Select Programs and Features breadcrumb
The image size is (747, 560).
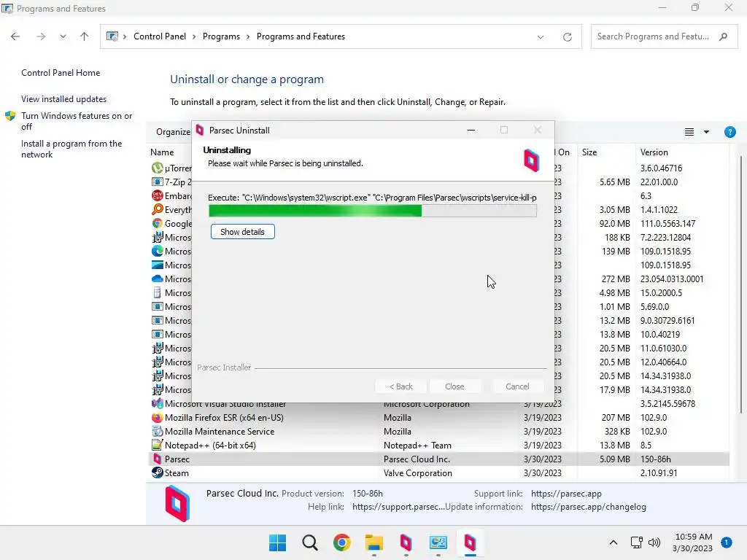tap(301, 36)
